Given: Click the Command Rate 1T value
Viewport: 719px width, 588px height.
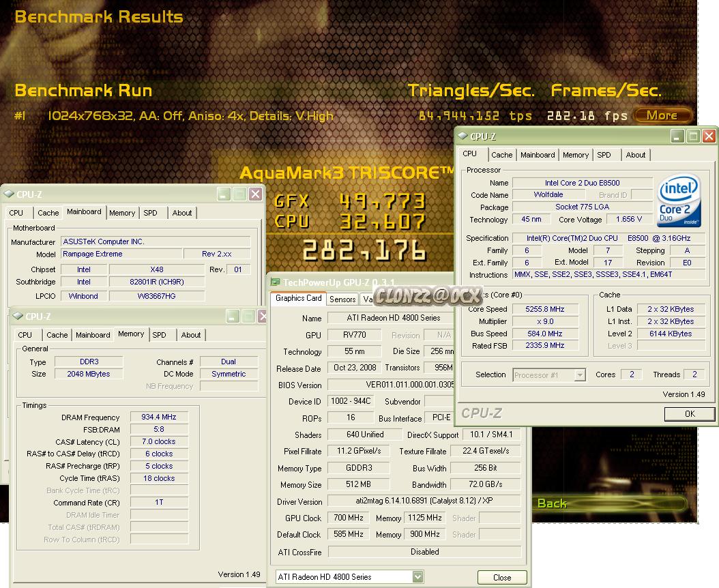Looking at the screenshot, I should click(159, 502).
